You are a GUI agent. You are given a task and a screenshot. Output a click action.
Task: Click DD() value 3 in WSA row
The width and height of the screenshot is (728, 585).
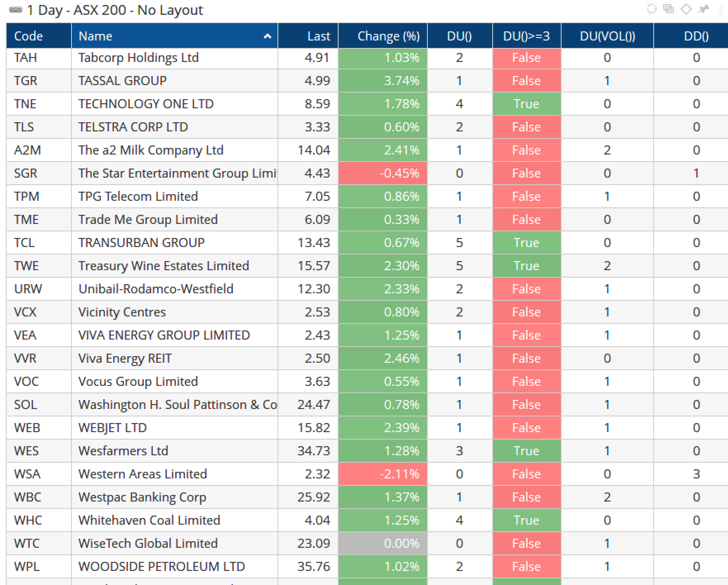690,474
